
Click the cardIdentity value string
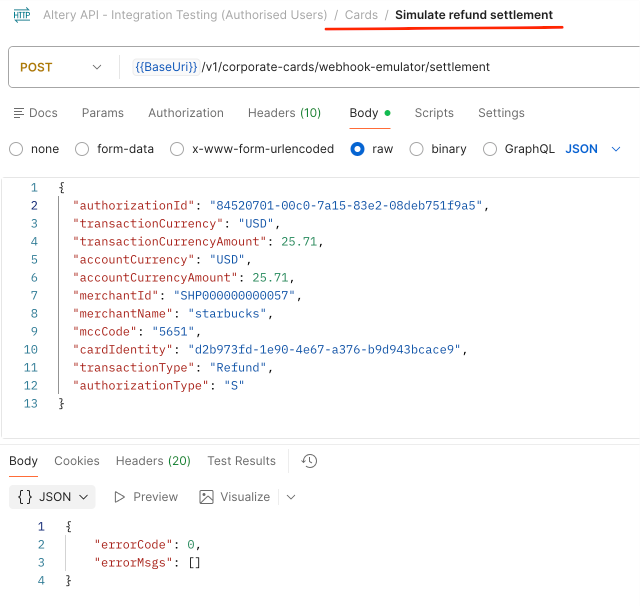tap(324, 350)
